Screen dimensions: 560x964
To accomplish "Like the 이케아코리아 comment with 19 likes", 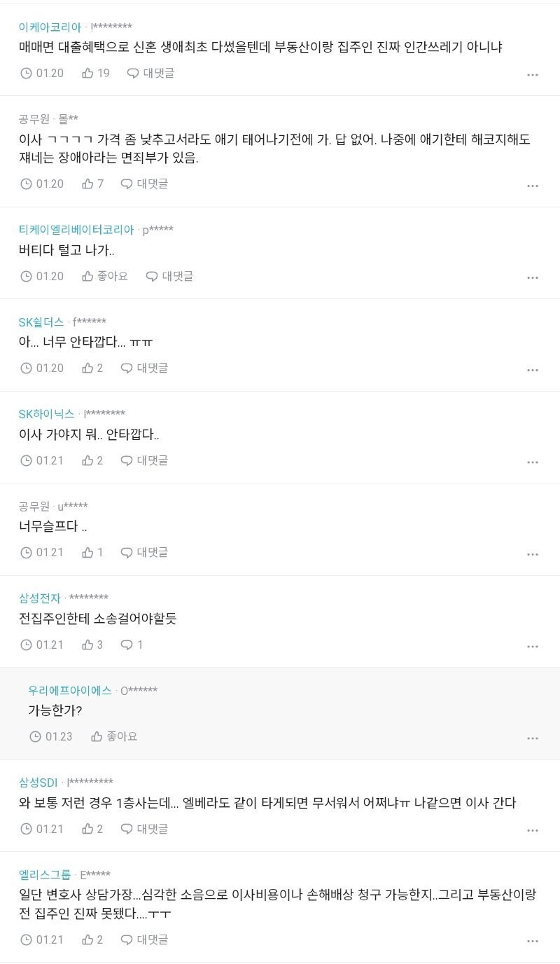I will coord(88,73).
